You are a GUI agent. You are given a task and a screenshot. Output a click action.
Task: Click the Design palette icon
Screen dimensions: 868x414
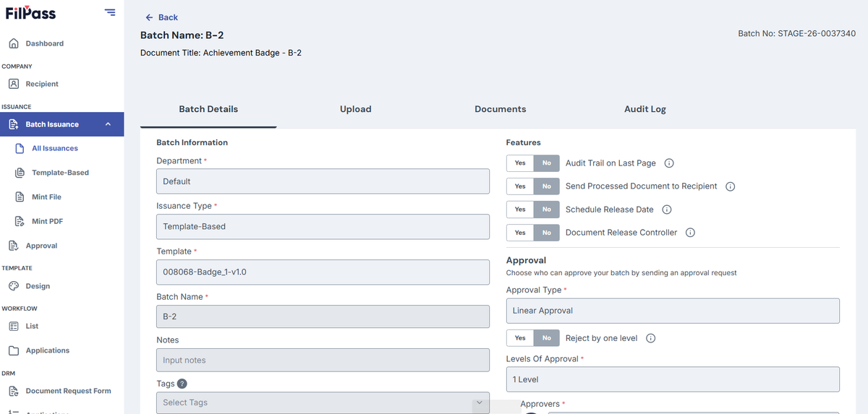click(14, 286)
